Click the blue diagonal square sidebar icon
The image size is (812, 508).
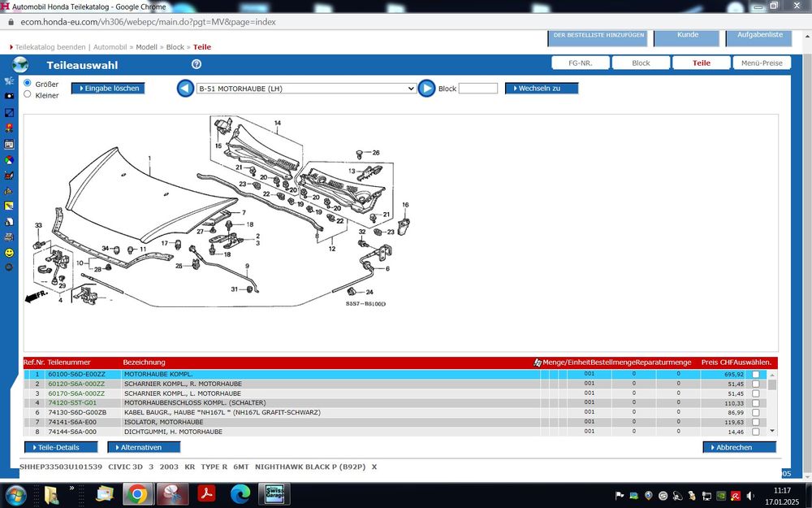tap(9, 112)
